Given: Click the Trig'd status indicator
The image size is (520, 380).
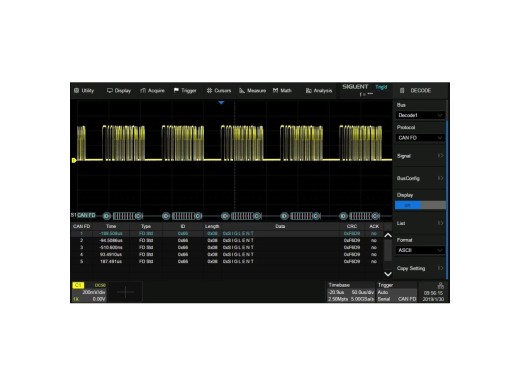Looking at the screenshot, I should point(381,87).
